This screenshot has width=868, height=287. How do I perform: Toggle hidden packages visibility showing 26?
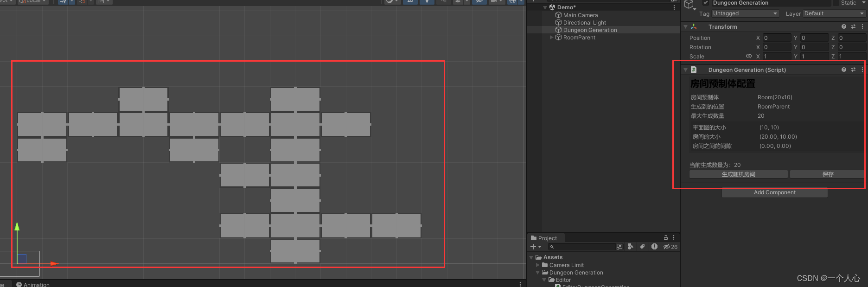pos(670,247)
